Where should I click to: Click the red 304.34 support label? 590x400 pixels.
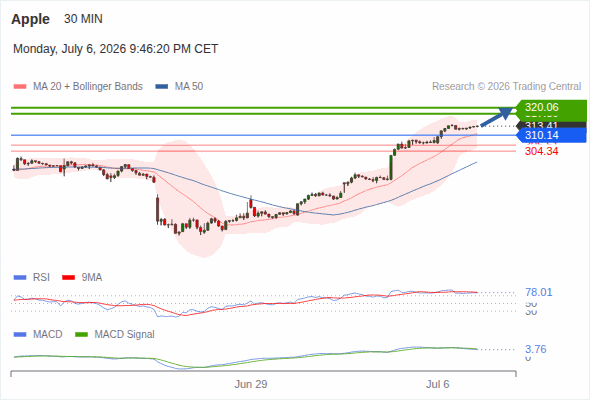(541, 151)
